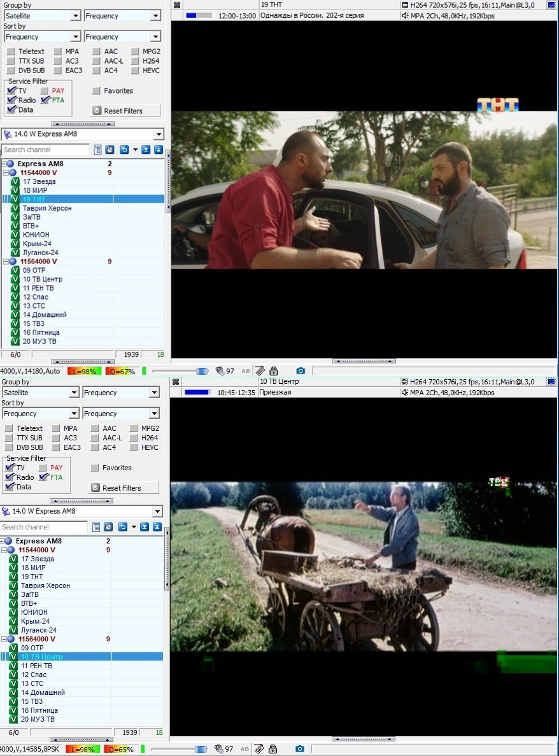Click the blue undo arrow icon in ТВ Центр window
Screen dimensions: 559x756
123,527
